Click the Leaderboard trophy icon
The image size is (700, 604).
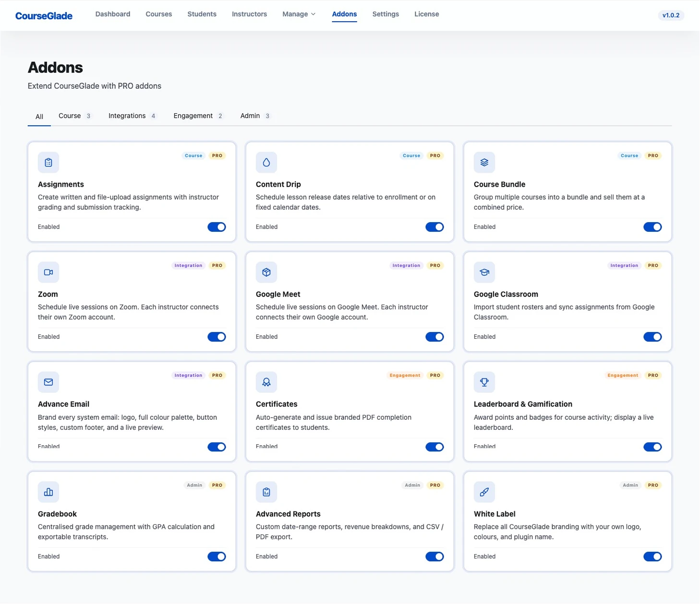(484, 382)
